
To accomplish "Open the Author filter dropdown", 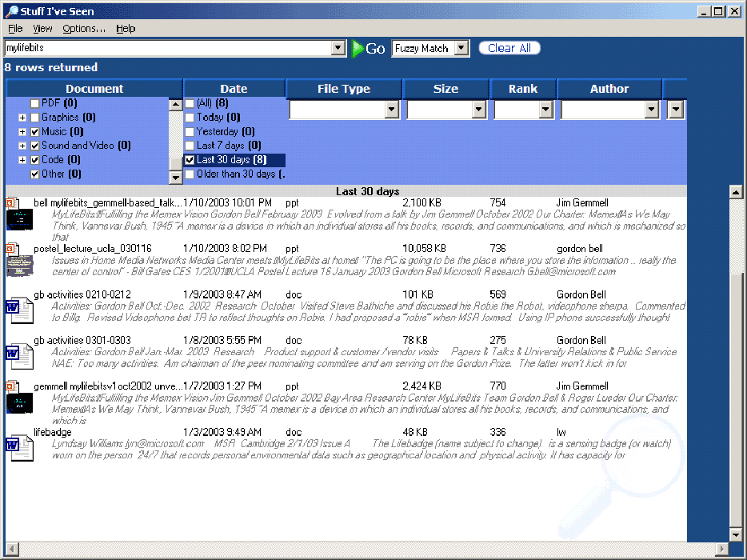I will tap(651, 110).
